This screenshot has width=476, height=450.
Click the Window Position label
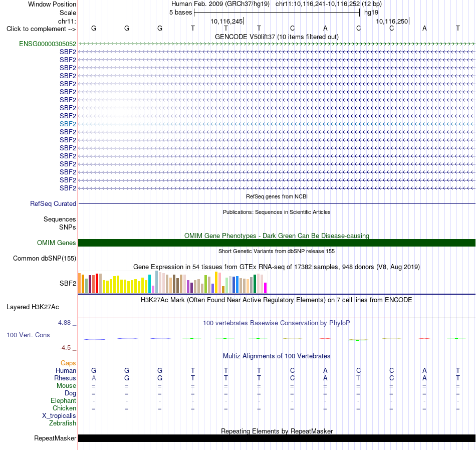point(52,4)
